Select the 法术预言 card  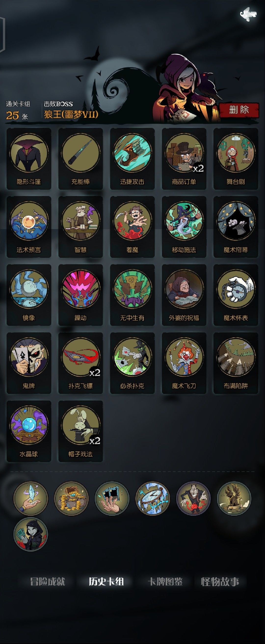[29, 227]
